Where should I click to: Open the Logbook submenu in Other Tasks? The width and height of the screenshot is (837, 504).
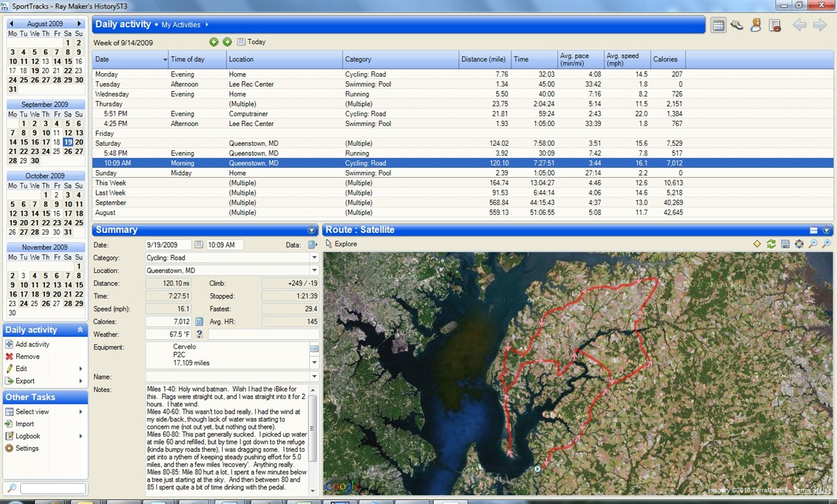tap(27, 436)
